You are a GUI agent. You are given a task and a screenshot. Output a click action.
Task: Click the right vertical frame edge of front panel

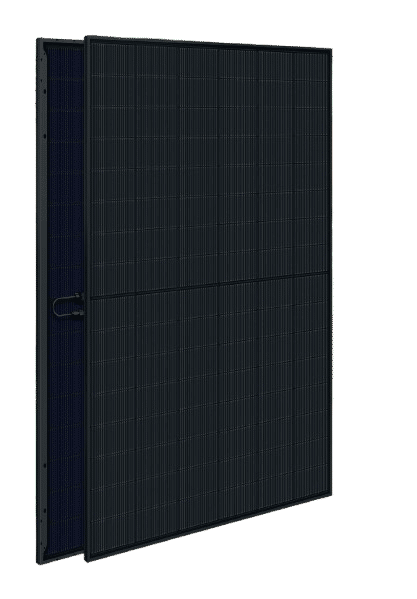pos(330,272)
